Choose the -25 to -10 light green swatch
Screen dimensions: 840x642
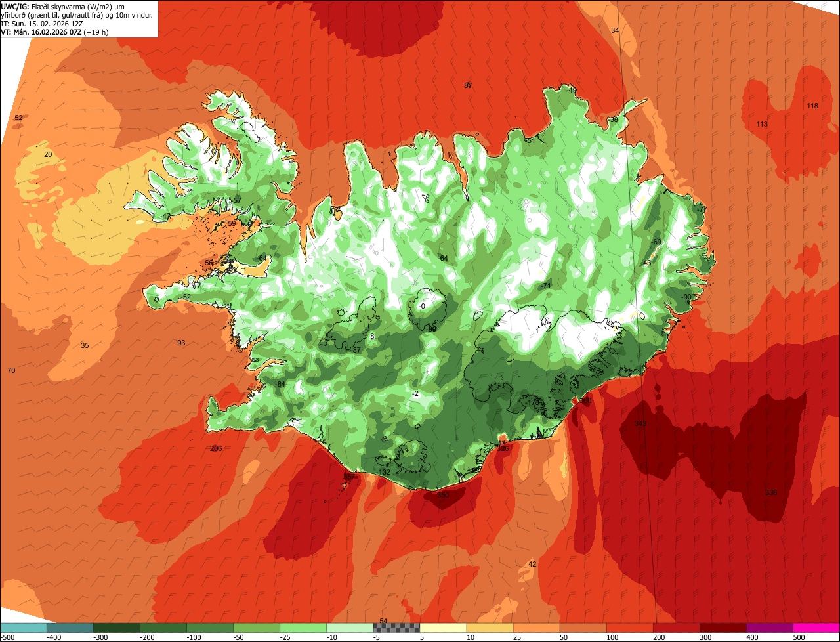303,628
